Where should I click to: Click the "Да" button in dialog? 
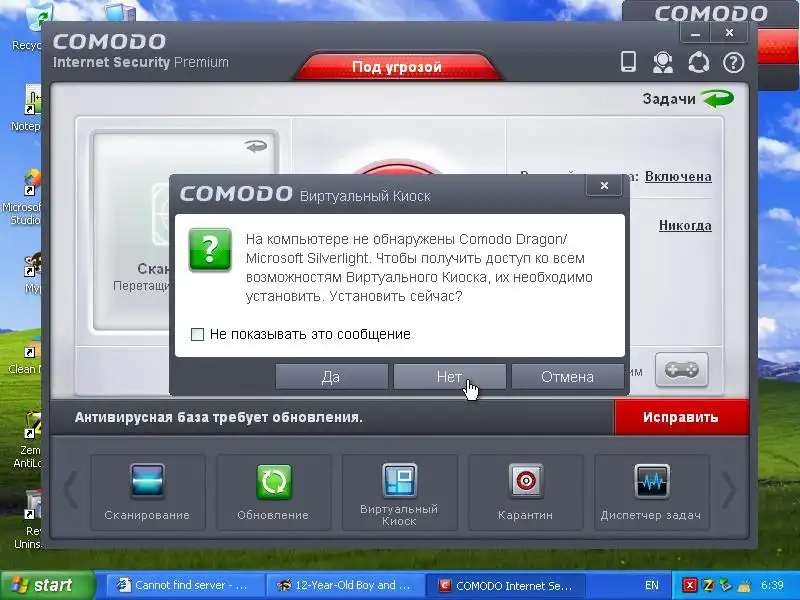click(x=331, y=377)
